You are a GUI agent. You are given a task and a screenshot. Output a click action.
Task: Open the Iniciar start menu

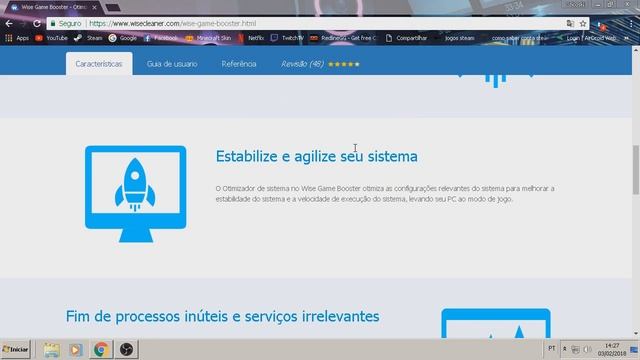[16, 350]
